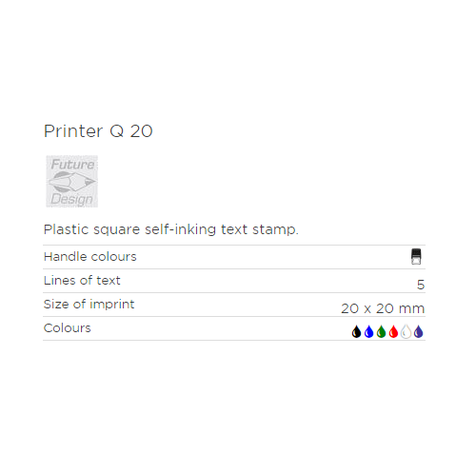The width and height of the screenshot is (476, 474).
Task: Click the word Future in the logo
Action: [x=72, y=164]
